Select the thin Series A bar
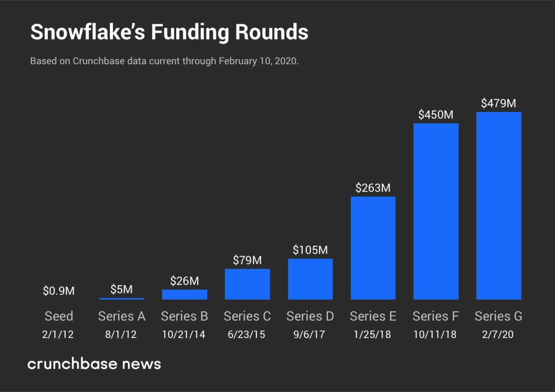This screenshot has height=392, width=555. pyautogui.click(x=122, y=298)
